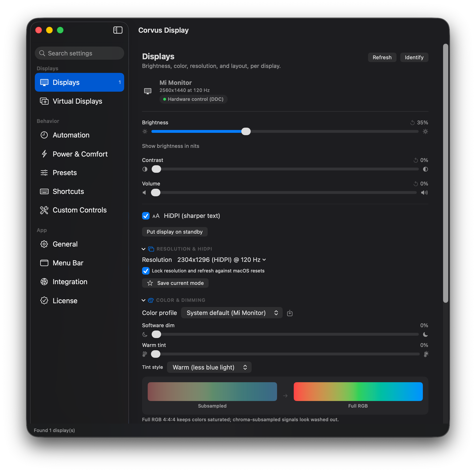Image resolution: width=476 pixels, height=472 pixels.
Task: Click the Color & Dimming palette icon
Action: tap(151, 300)
